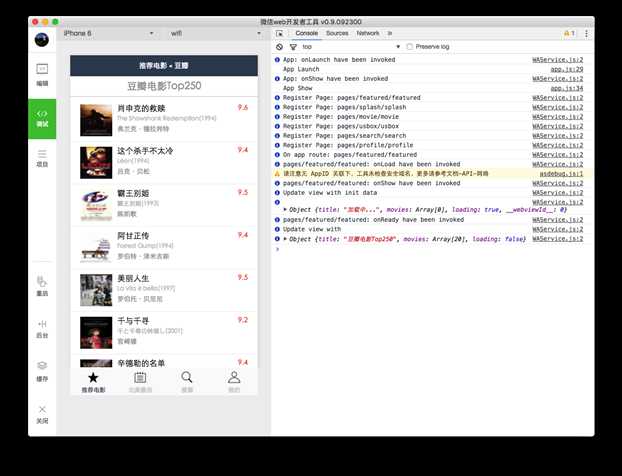622x476 pixels.
Task: Open the app.js:34 source link
Action: click(x=567, y=88)
